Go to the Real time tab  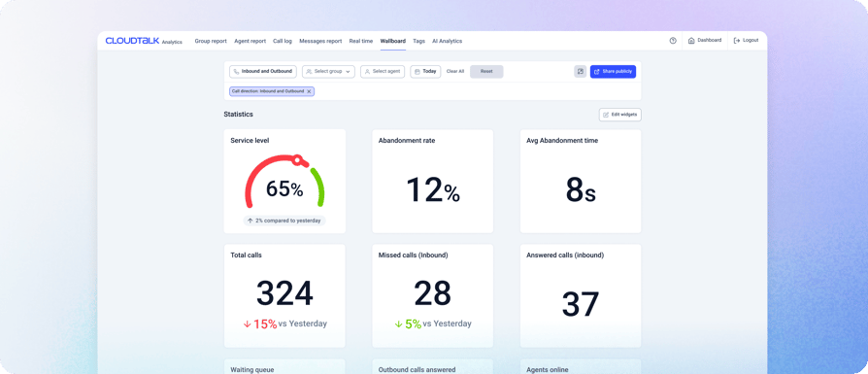tap(361, 41)
